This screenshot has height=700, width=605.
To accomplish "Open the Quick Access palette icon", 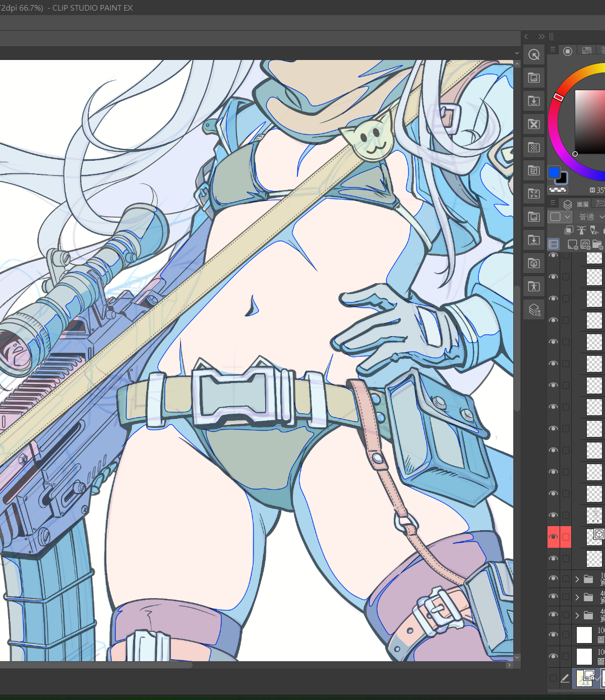I will pyautogui.click(x=533, y=54).
